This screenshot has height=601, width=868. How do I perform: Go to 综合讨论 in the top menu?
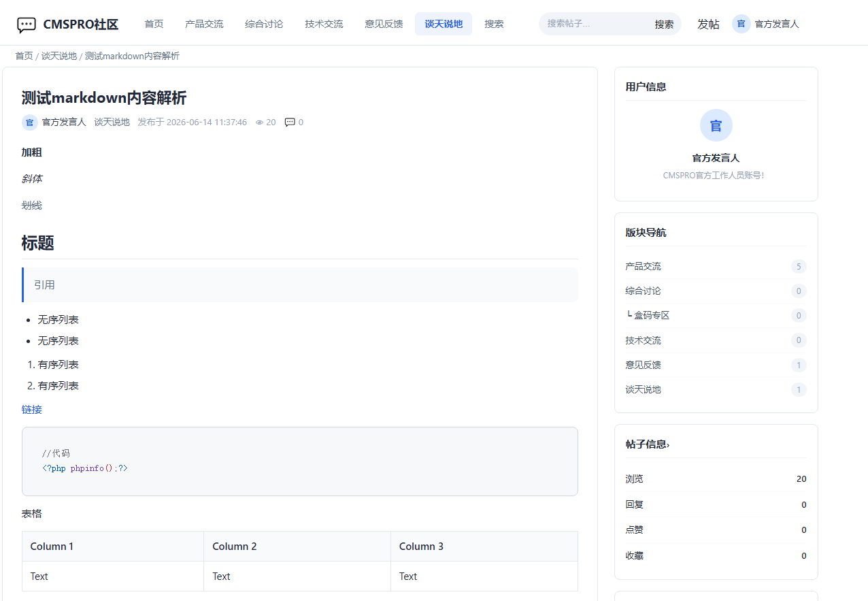pyautogui.click(x=264, y=24)
